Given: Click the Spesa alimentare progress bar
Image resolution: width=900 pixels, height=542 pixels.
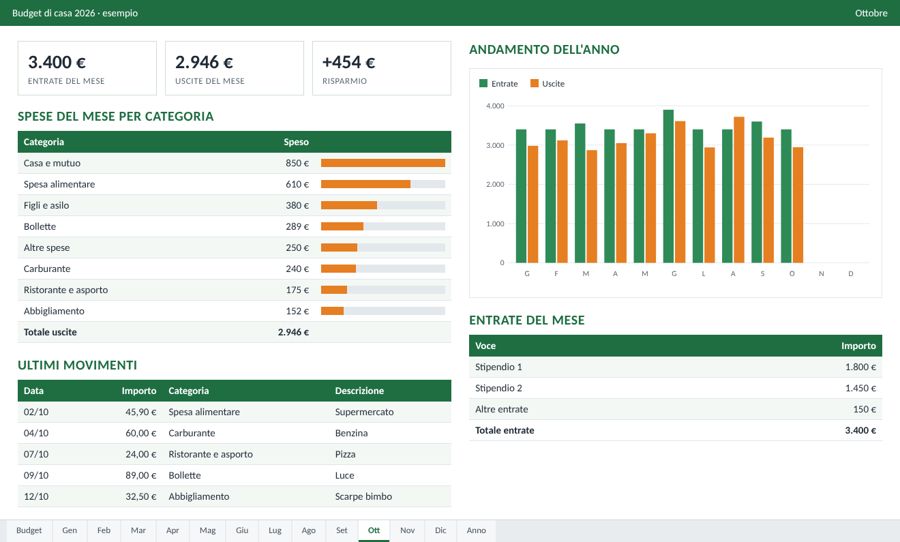Looking at the screenshot, I should (x=383, y=184).
